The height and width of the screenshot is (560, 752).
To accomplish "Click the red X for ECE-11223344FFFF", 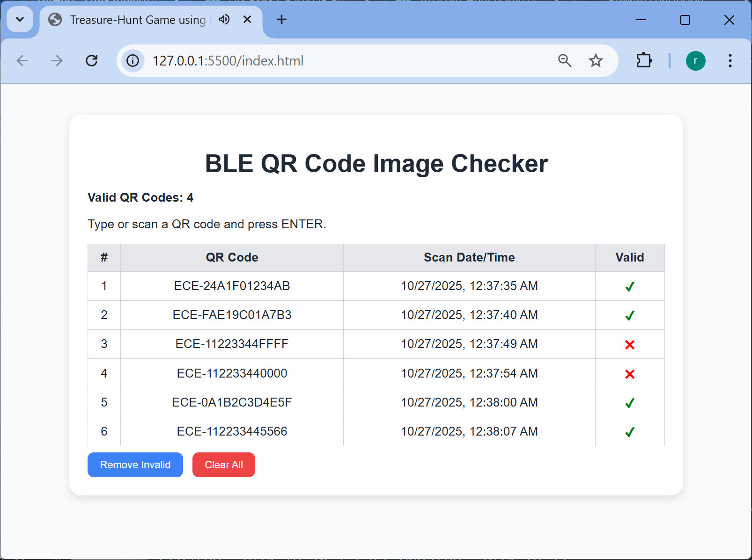I will pos(629,345).
